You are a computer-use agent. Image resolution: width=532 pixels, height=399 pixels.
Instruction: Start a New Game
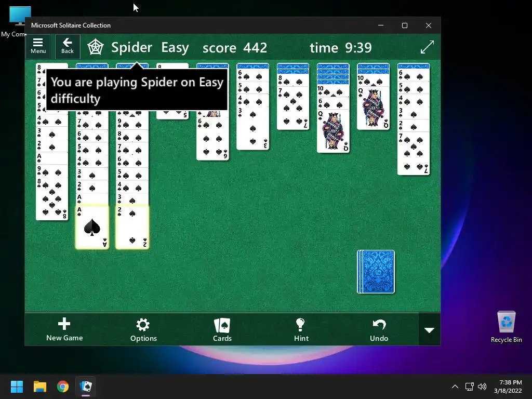click(64, 329)
